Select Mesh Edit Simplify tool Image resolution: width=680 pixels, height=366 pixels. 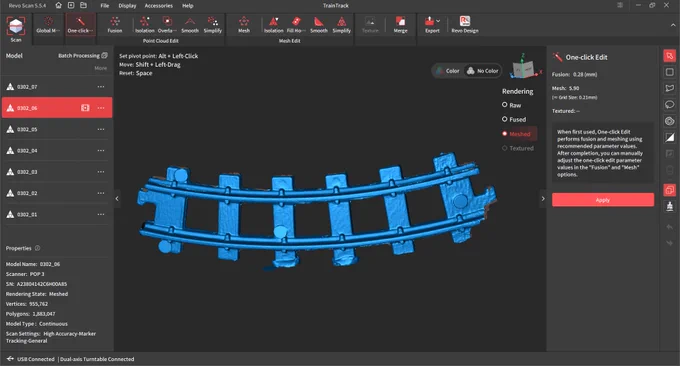(x=342, y=25)
